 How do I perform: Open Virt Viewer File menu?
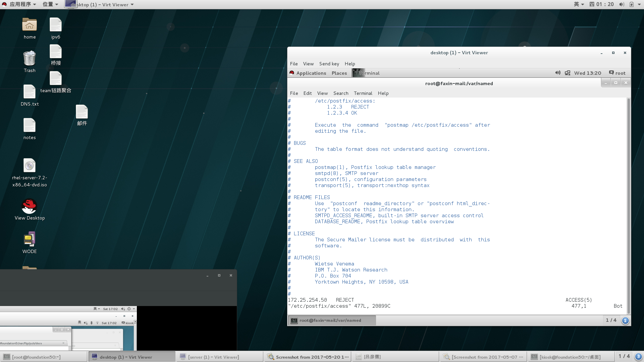(294, 64)
